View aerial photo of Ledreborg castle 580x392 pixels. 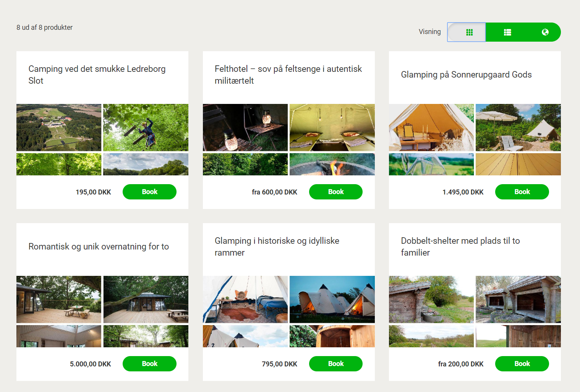click(59, 128)
